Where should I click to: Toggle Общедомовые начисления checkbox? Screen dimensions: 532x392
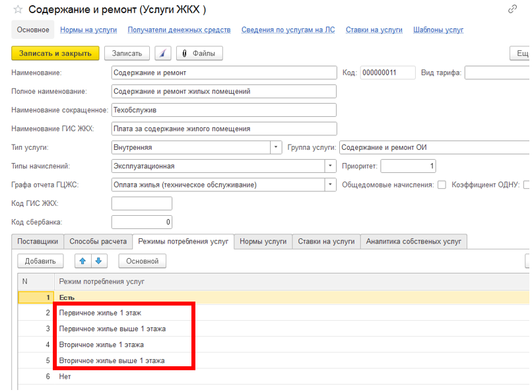[x=442, y=185]
